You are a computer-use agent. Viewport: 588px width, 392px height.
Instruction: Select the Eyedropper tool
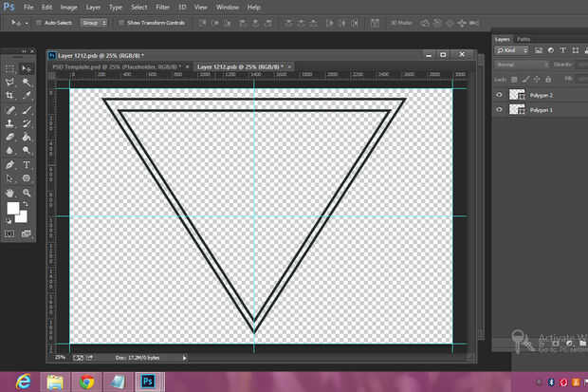pyautogui.click(x=27, y=95)
